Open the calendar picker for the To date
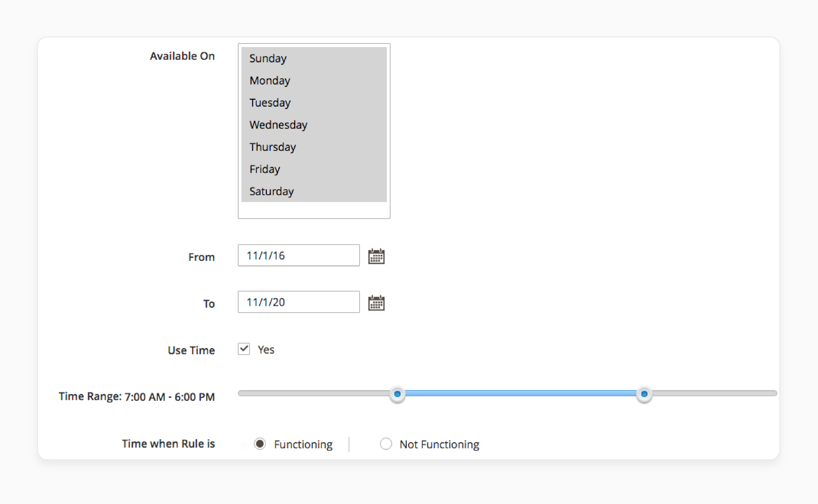This screenshot has width=818, height=504. click(376, 303)
